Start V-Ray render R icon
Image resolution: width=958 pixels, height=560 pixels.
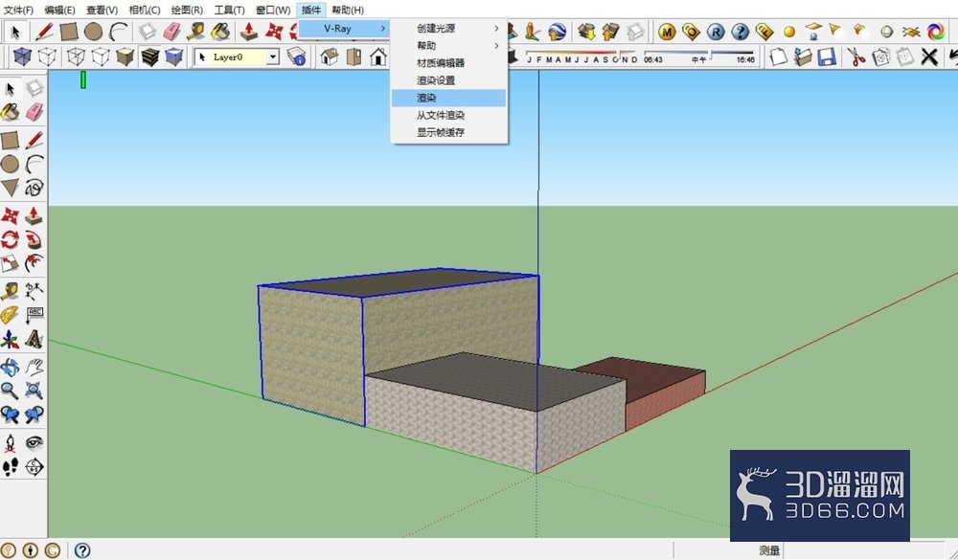click(716, 32)
